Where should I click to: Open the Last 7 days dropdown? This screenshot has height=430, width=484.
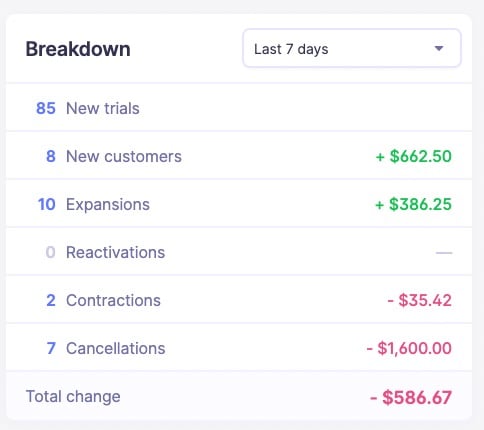(x=352, y=48)
